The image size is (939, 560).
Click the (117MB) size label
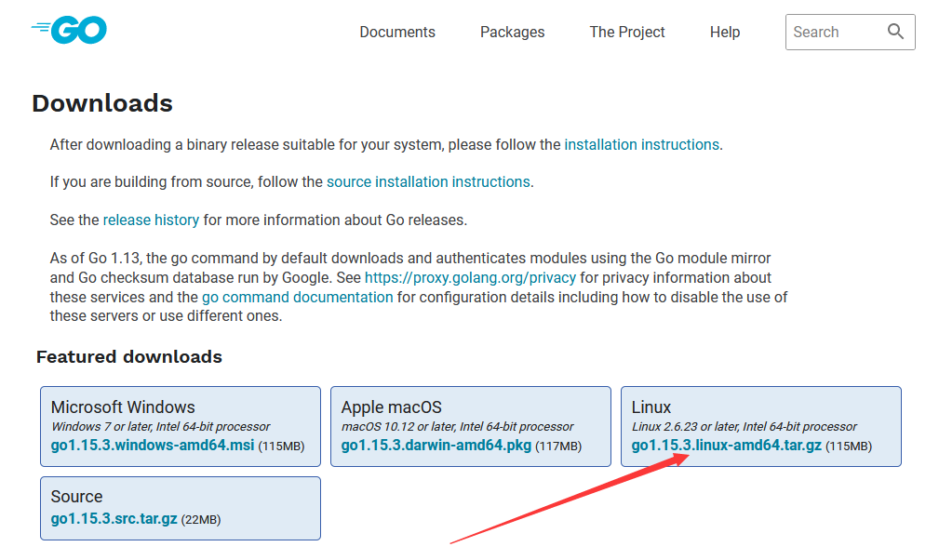pyautogui.click(x=558, y=447)
